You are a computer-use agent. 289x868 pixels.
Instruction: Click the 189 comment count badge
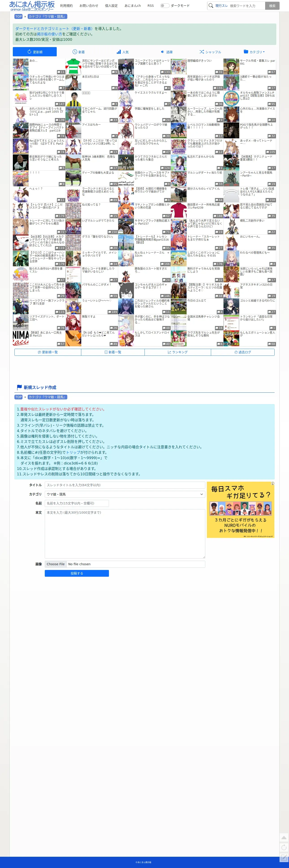pos(113,312)
